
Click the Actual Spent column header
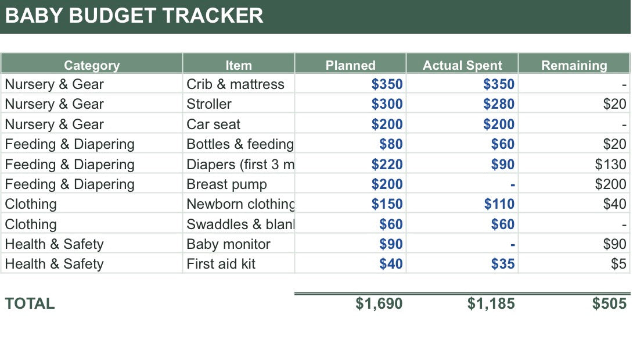pos(462,64)
